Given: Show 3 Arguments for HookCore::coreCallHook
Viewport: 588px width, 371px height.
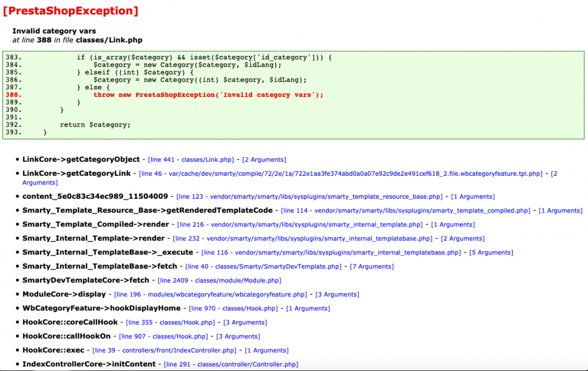Looking at the screenshot, I should 245,323.
